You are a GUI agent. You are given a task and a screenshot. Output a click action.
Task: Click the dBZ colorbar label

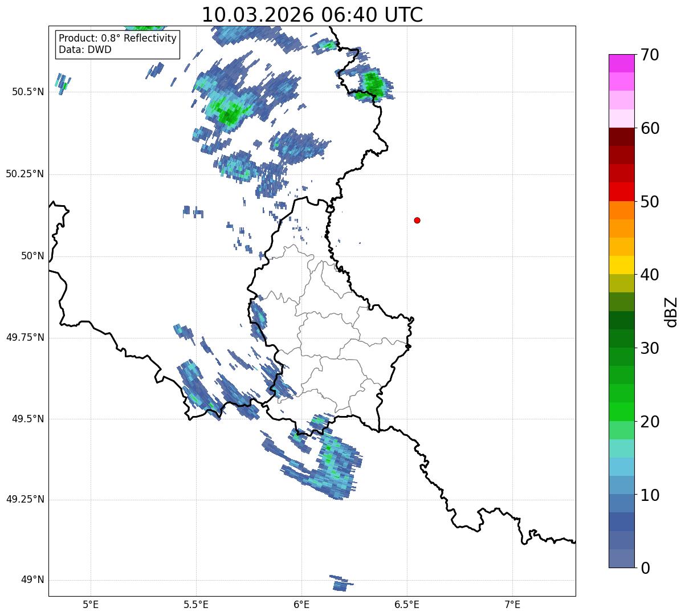click(672, 312)
